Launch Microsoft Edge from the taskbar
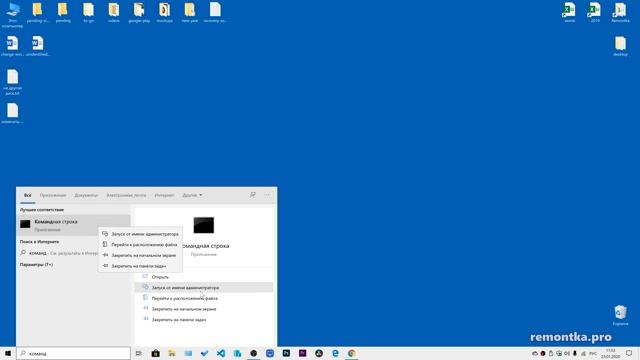Screen dimensions: 640x360 [335, 353]
